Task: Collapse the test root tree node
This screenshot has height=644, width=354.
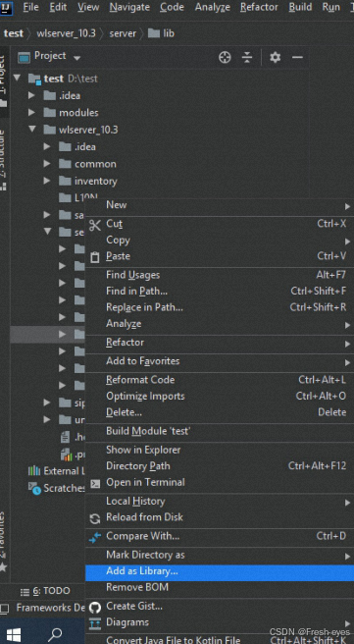Action: [x=17, y=78]
